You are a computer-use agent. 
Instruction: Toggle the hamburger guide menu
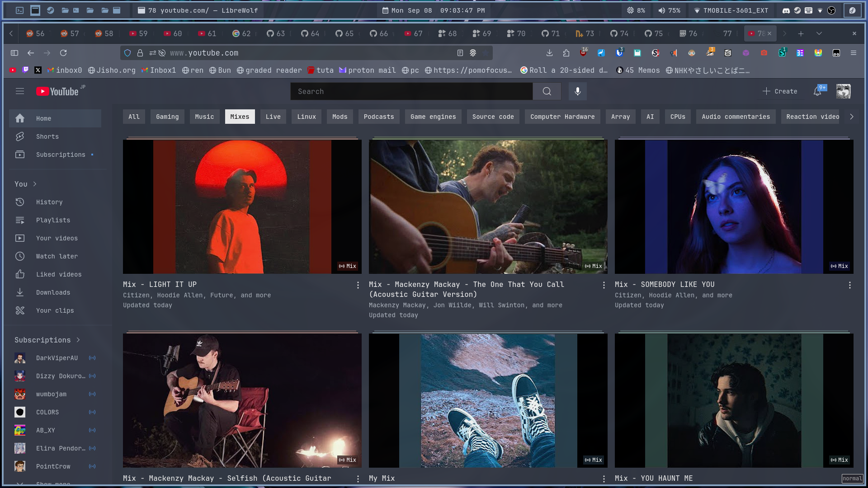(x=20, y=91)
